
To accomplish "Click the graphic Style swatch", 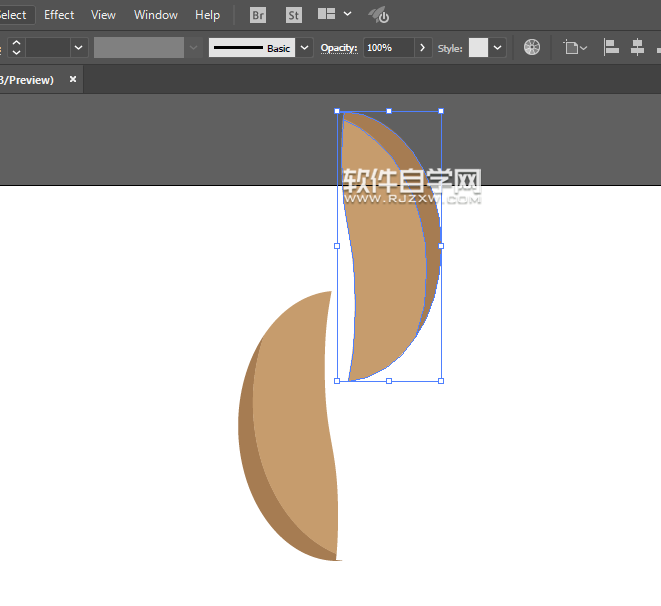I will click(478, 47).
